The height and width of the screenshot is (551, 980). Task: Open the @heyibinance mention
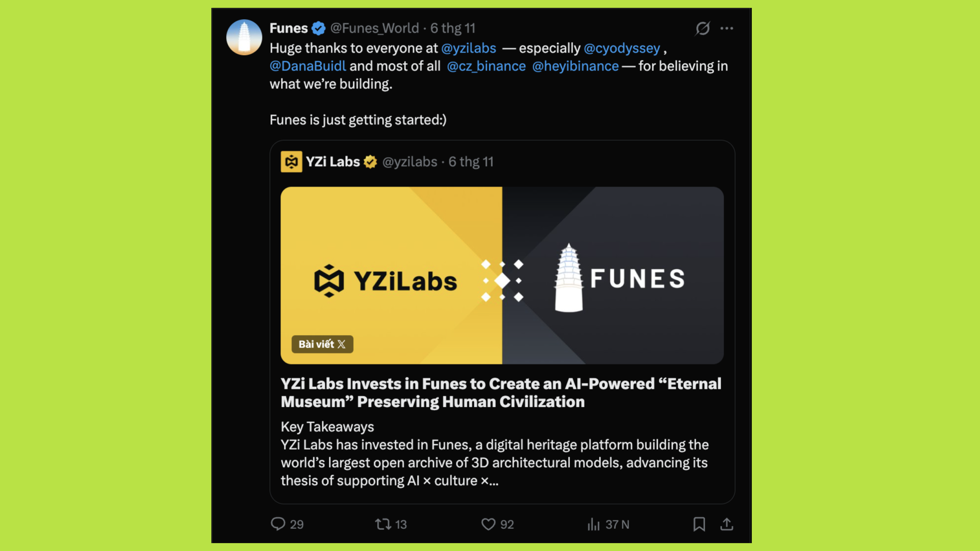(575, 66)
